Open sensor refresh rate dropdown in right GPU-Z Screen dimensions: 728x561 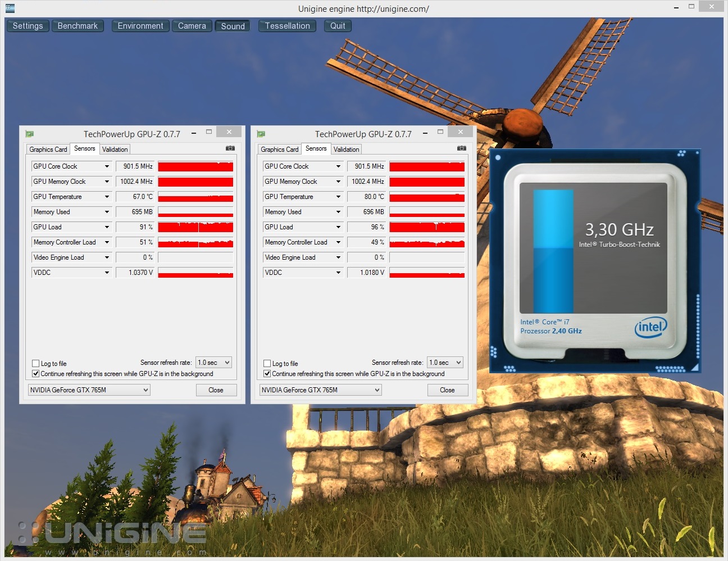point(445,363)
